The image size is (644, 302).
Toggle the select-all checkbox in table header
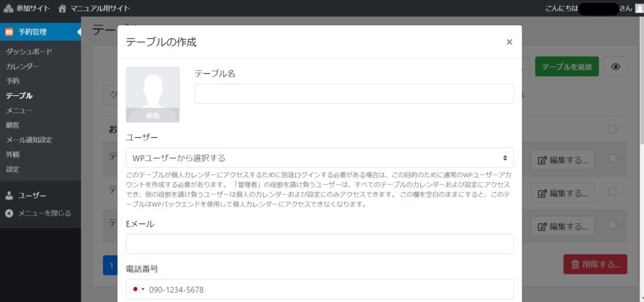coord(613,129)
